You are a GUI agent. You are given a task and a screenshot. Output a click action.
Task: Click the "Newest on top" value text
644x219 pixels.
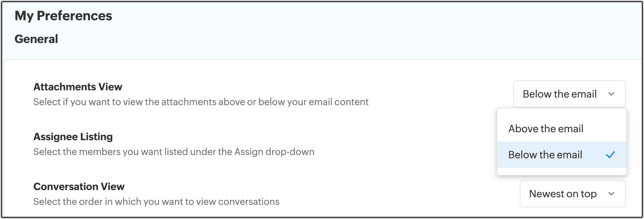563,194
